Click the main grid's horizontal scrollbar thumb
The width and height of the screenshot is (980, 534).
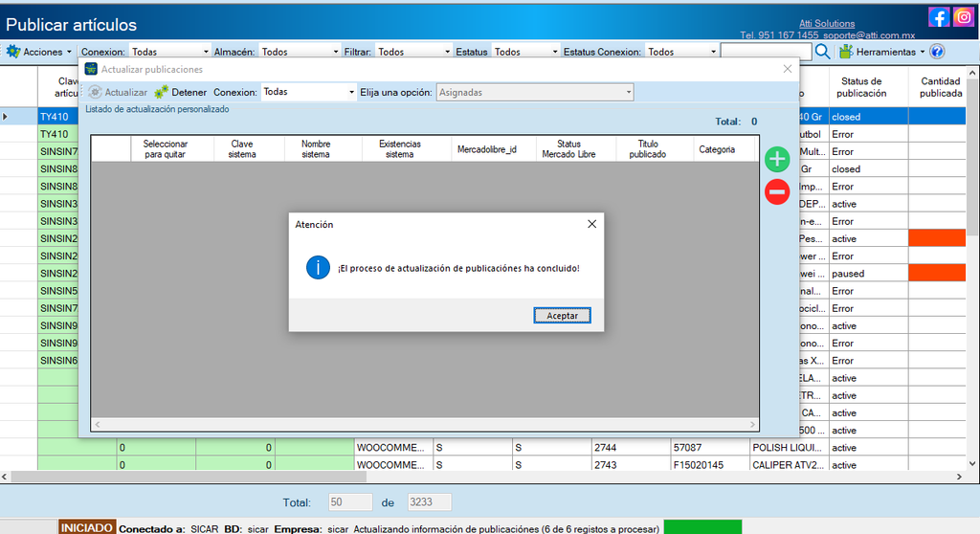click(189, 477)
